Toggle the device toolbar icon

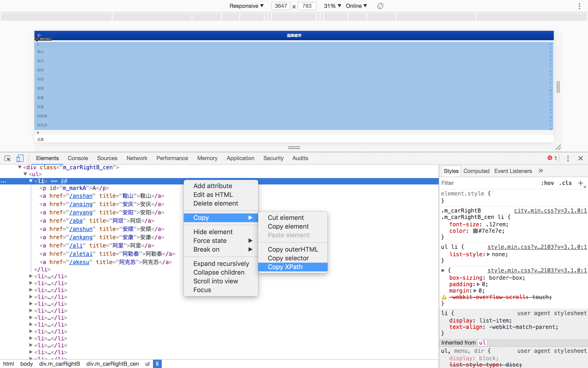20,158
